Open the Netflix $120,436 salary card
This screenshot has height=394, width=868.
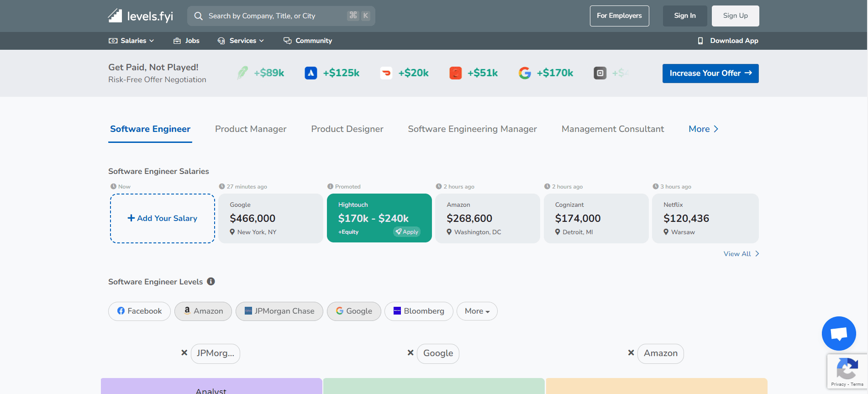[x=705, y=218]
